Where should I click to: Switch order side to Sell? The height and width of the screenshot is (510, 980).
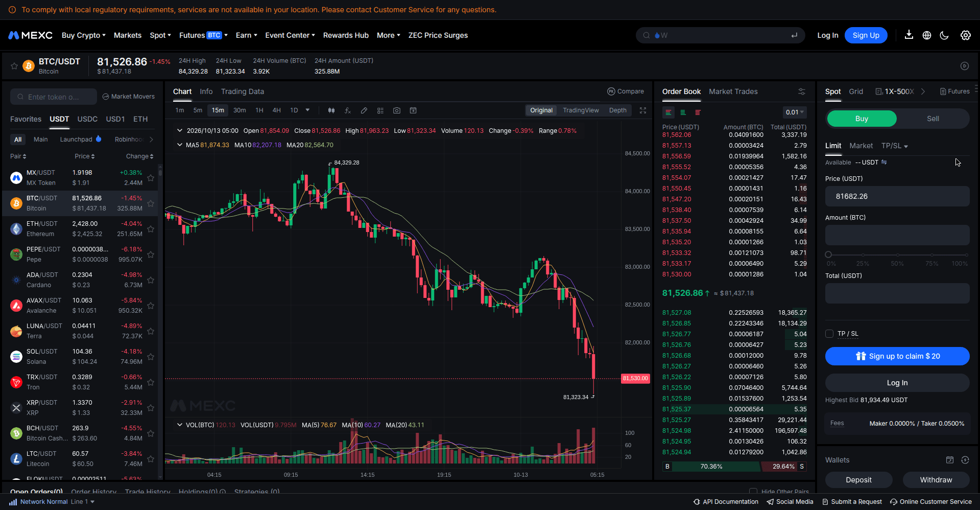pyautogui.click(x=933, y=119)
